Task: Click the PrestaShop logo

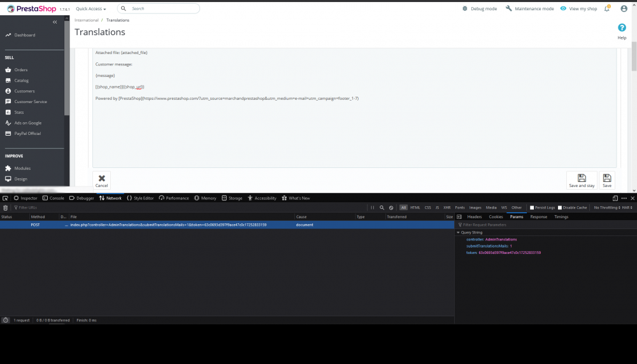Action: pos(31,8)
